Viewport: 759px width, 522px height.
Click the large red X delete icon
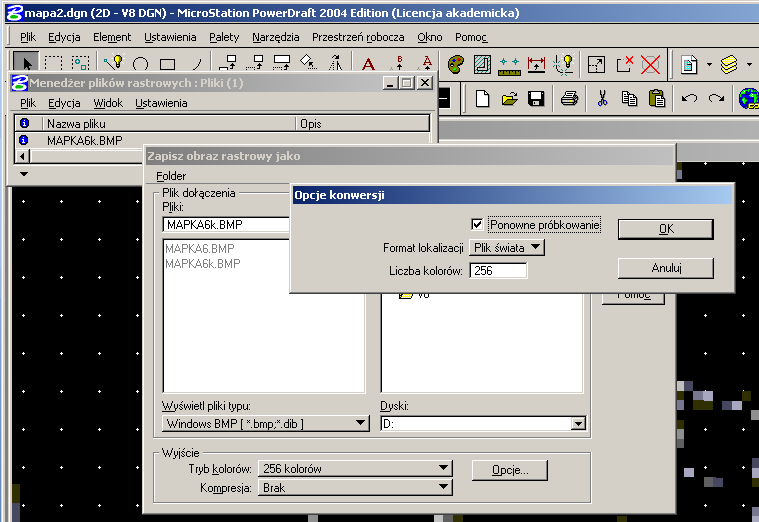click(x=651, y=64)
